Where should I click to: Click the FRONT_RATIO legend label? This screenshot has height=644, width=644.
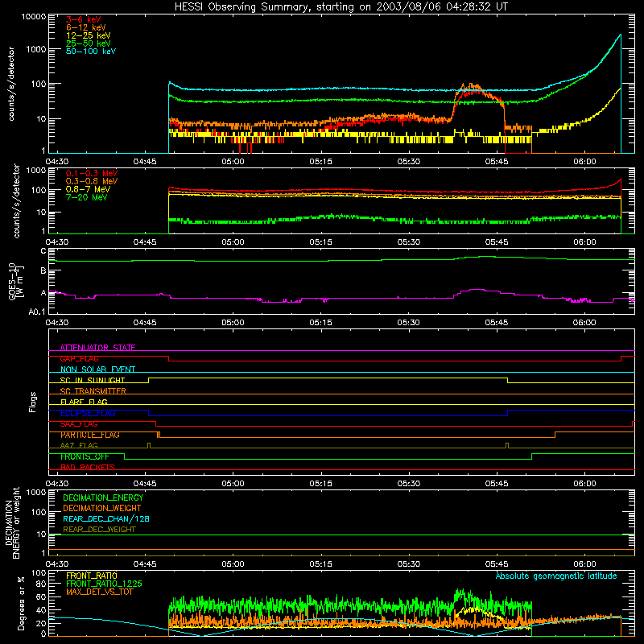(x=92, y=576)
